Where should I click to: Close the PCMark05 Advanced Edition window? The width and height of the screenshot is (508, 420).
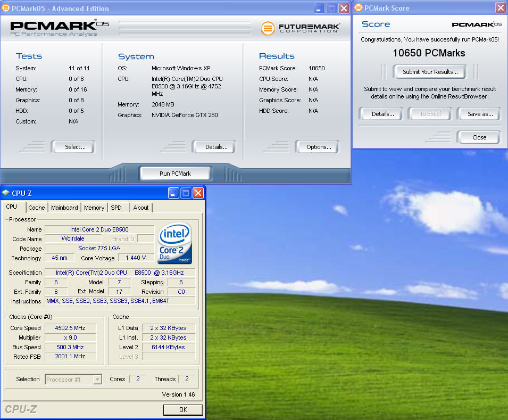[344, 8]
